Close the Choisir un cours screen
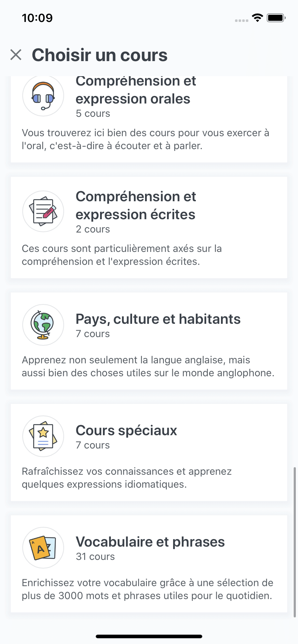 [16, 55]
